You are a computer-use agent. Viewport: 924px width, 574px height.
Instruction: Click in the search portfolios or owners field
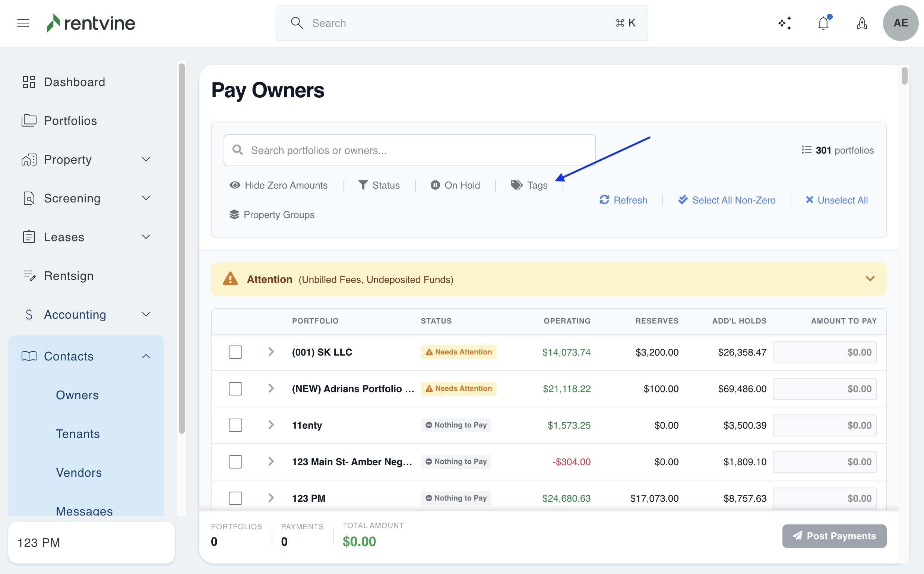pos(410,150)
